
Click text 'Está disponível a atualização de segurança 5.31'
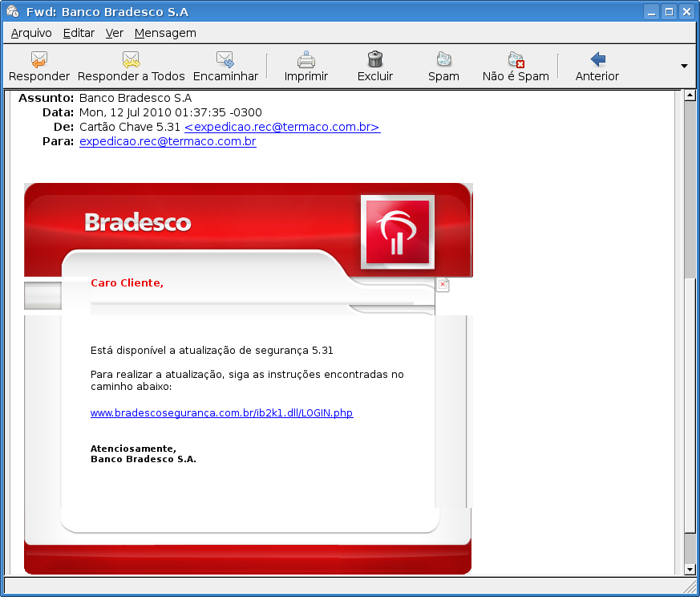point(212,351)
